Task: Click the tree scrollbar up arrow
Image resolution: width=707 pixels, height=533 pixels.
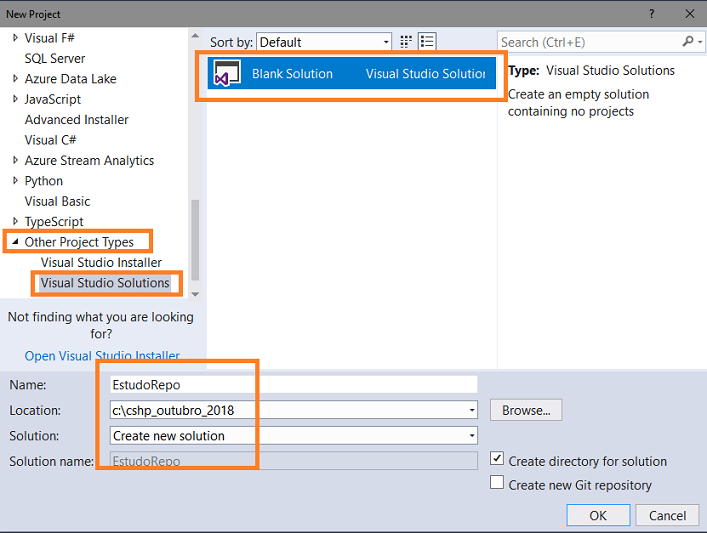Action: pos(195,36)
